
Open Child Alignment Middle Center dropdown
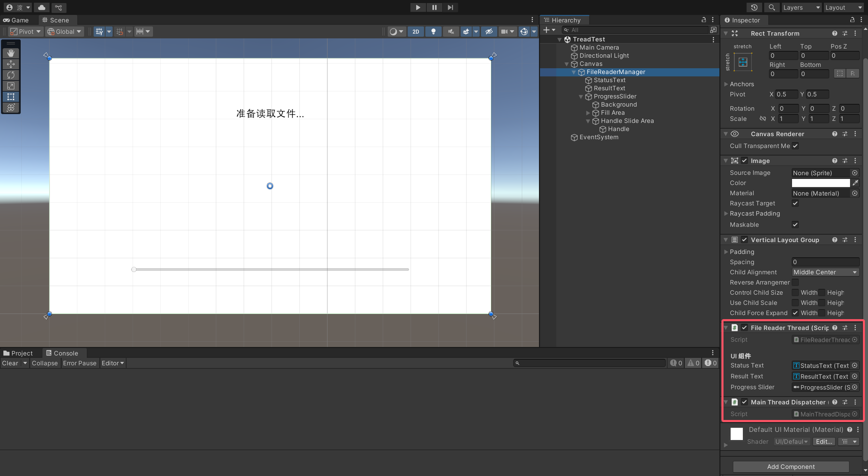coord(825,272)
